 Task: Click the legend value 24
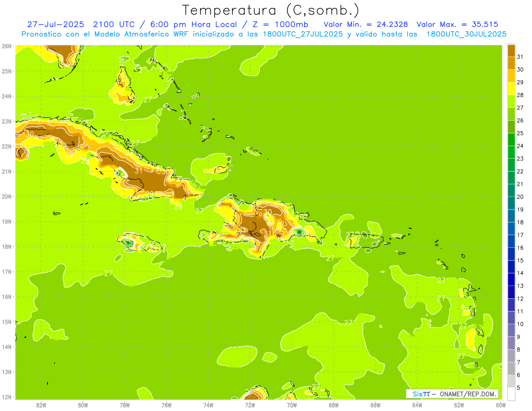[520, 146]
